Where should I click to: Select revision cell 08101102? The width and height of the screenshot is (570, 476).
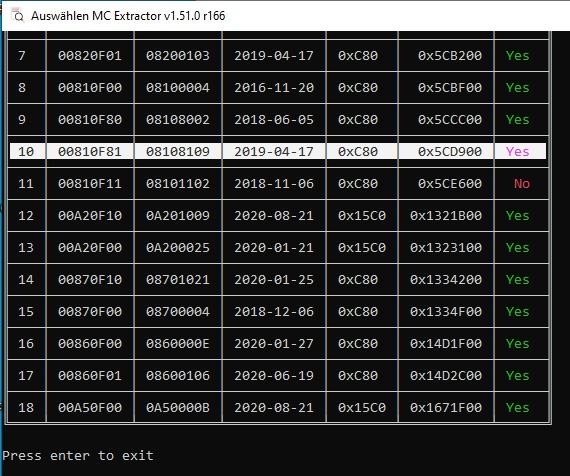pyautogui.click(x=178, y=184)
